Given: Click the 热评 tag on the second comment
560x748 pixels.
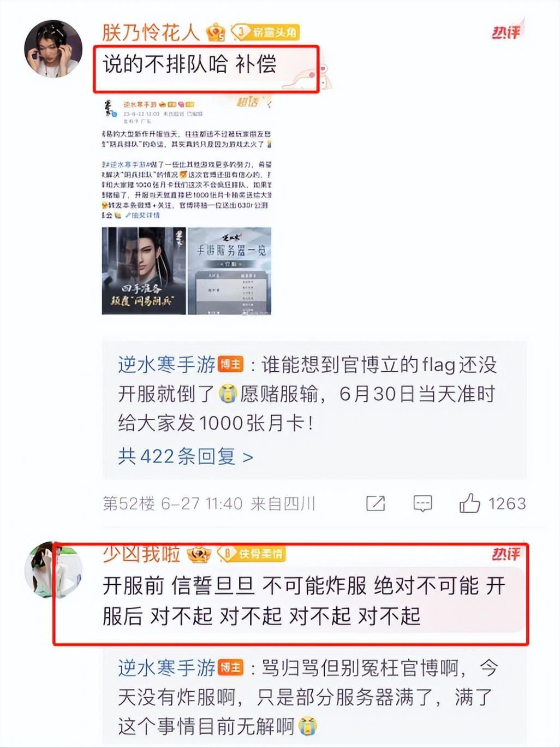Looking at the screenshot, I should click(x=507, y=554).
